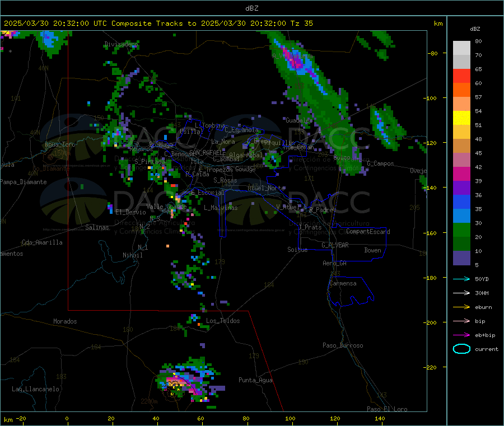This screenshot has height=426, width=504.
Task: Click the 'eb+bip' legend label
Action: pyautogui.click(x=485, y=335)
